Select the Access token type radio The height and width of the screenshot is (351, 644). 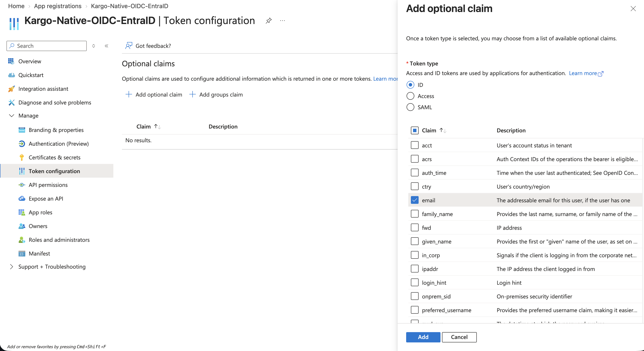point(410,96)
